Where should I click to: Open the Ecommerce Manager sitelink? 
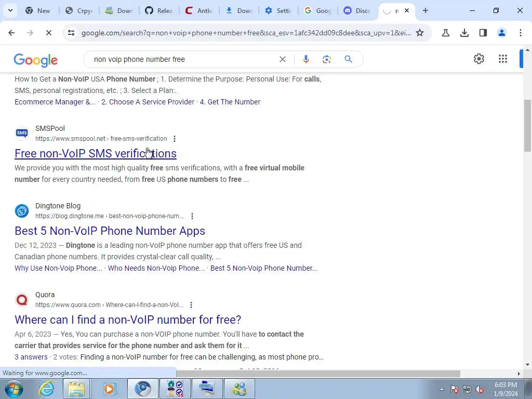point(55,102)
